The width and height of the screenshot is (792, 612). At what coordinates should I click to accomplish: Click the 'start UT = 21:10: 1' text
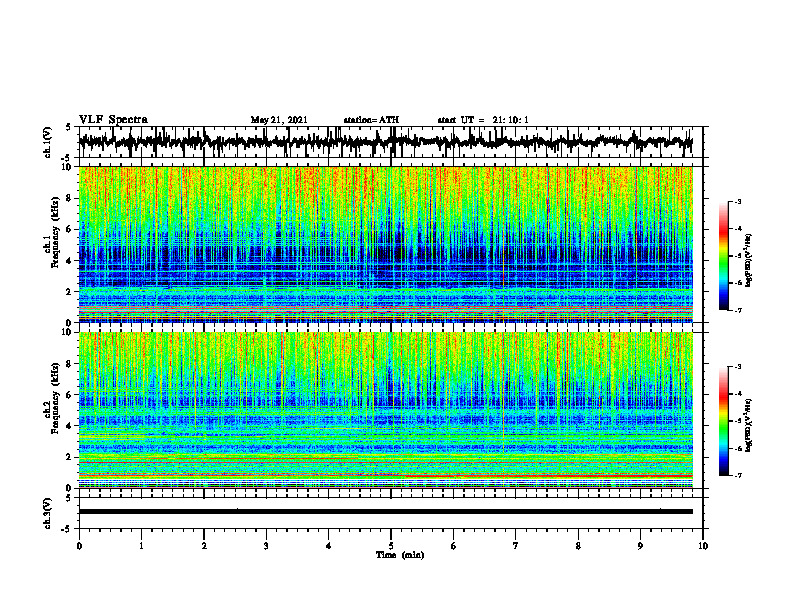pos(483,120)
